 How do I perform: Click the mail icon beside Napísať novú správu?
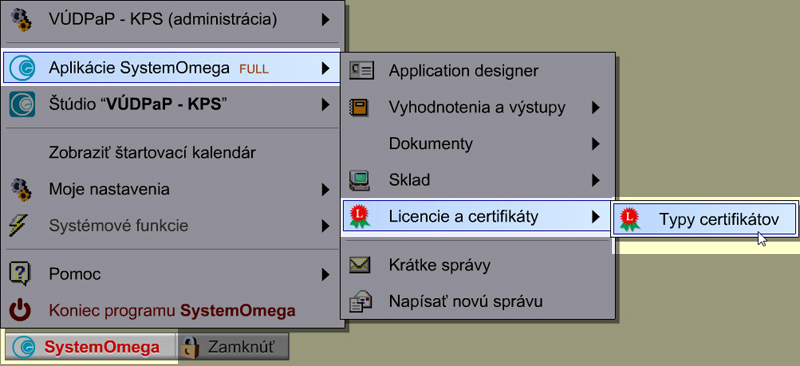(361, 302)
